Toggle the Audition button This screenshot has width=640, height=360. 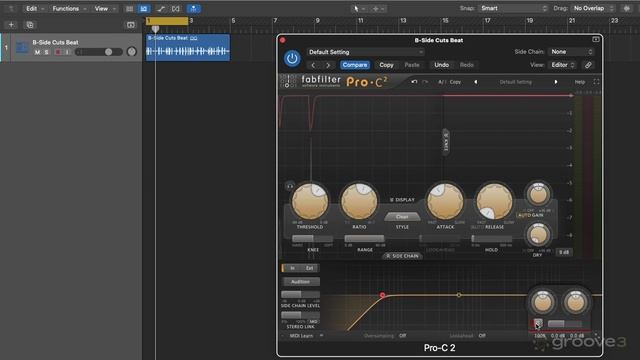coord(300,282)
